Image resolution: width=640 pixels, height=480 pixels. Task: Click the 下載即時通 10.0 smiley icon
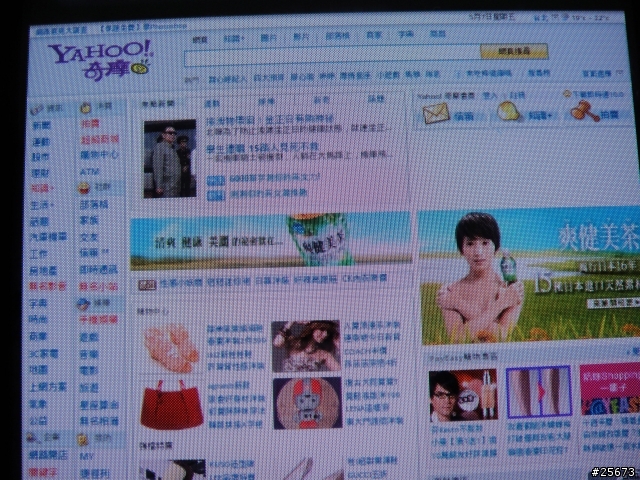[567, 94]
